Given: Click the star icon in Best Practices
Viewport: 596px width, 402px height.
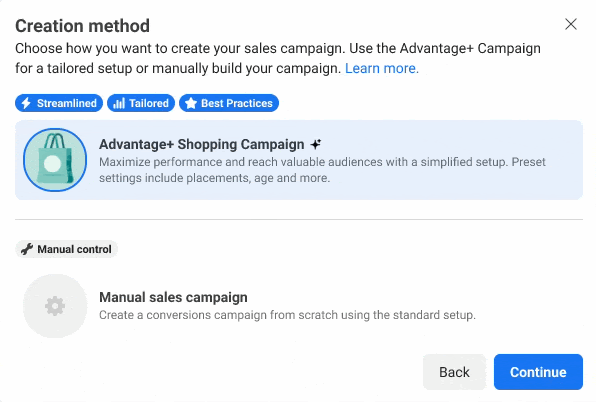Looking at the screenshot, I should 191,103.
